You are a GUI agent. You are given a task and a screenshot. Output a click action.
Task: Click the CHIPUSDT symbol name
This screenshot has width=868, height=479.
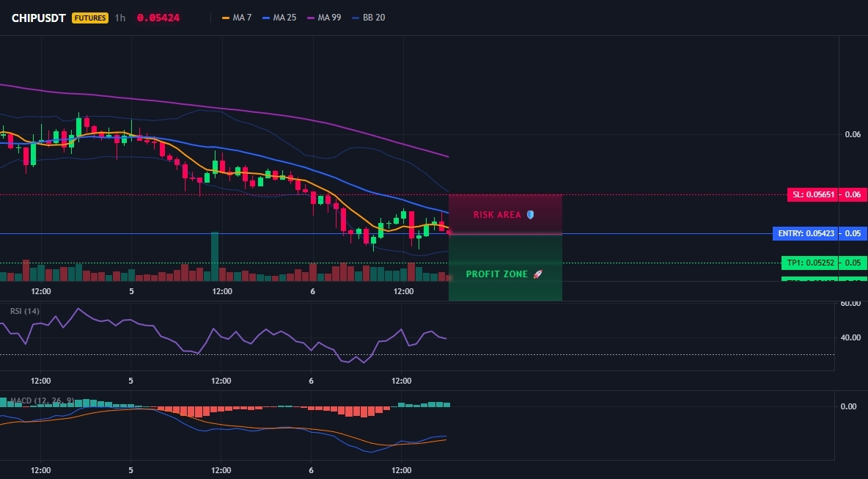click(40, 18)
